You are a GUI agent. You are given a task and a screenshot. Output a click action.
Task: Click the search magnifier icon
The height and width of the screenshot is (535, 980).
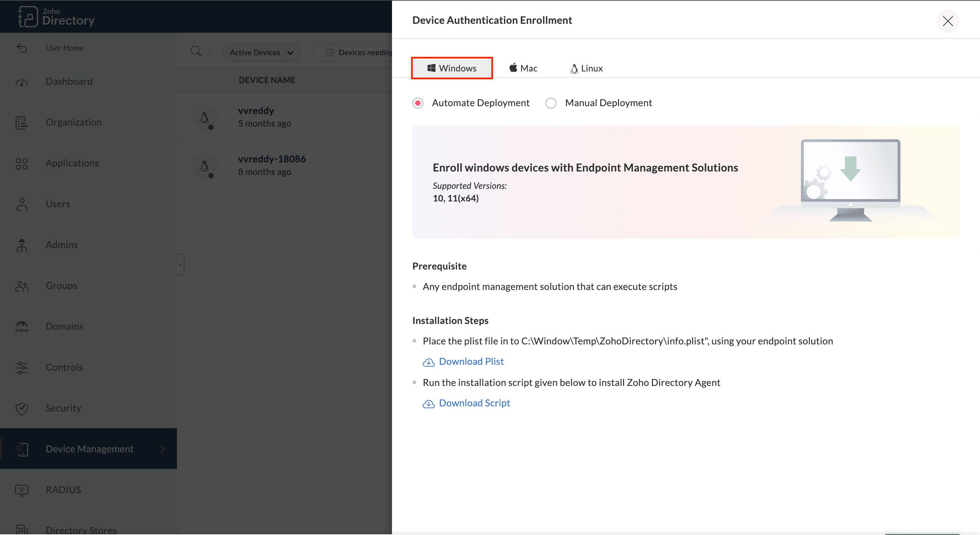pyautogui.click(x=196, y=51)
